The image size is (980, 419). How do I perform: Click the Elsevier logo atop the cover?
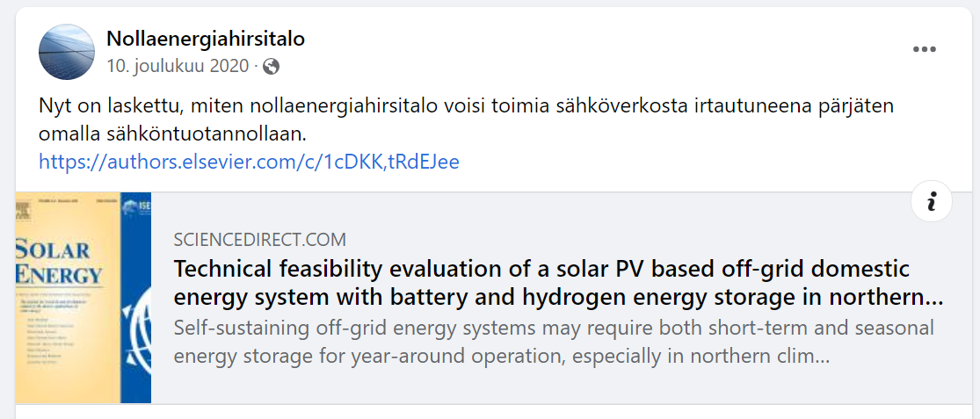point(21,207)
